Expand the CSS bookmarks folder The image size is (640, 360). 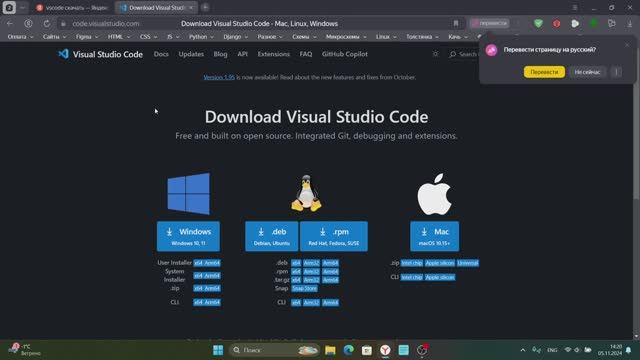148,37
